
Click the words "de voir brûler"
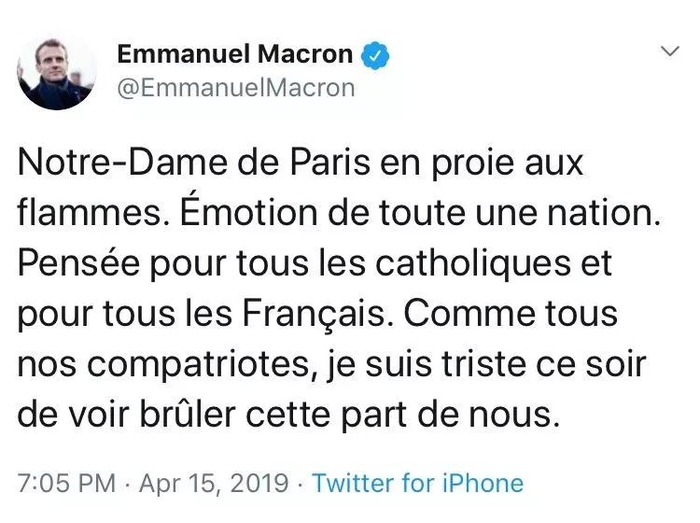(132, 414)
